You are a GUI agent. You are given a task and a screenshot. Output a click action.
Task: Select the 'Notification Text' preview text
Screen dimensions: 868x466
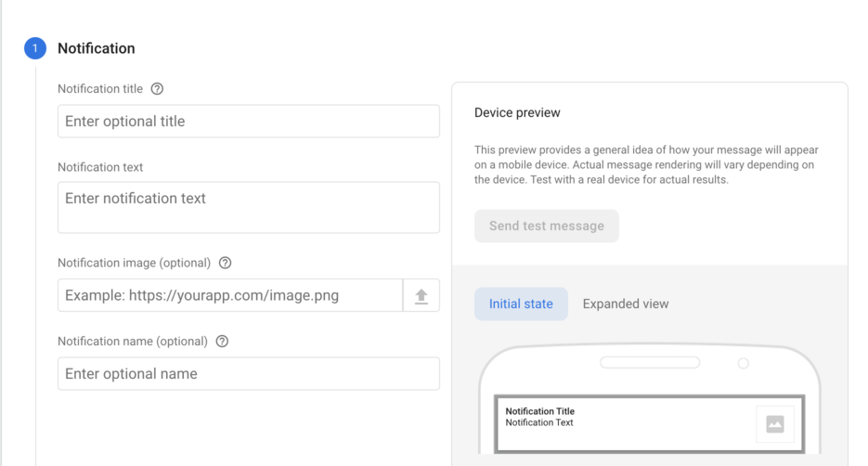539,422
